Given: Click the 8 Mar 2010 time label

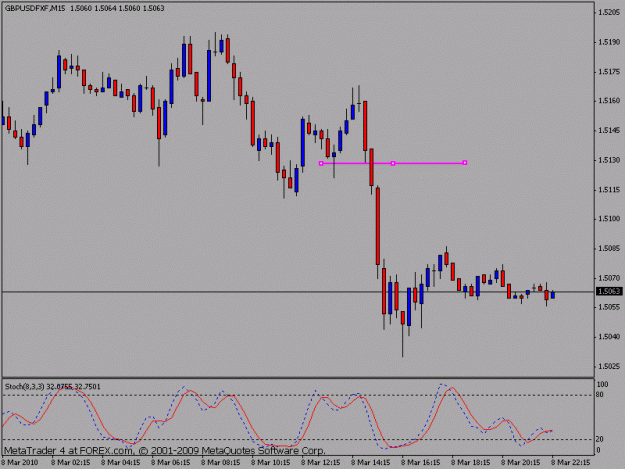Looking at the screenshot, I should [20, 463].
